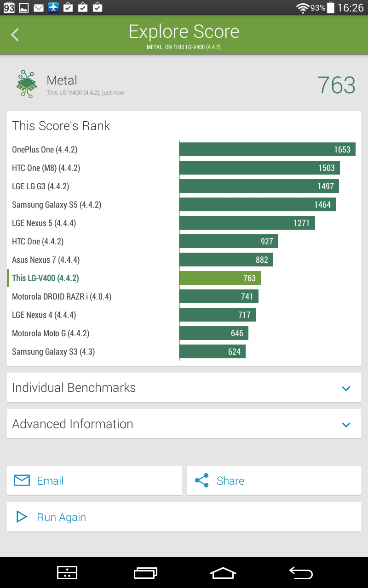Tap the Run Again play icon
368x588 pixels.
point(22,517)
